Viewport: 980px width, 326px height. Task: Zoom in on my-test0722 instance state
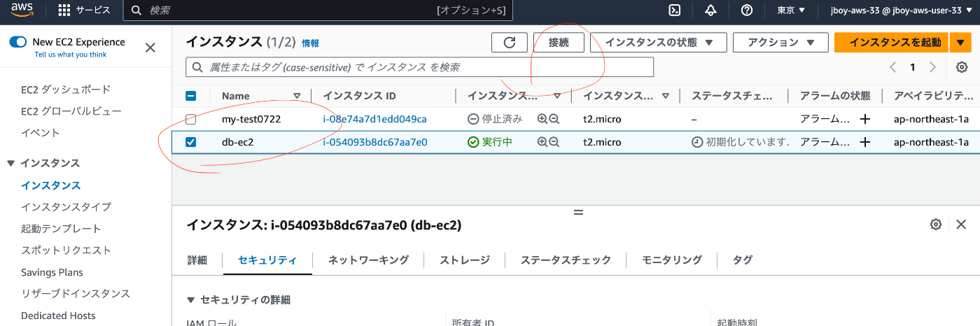(542, 120)
